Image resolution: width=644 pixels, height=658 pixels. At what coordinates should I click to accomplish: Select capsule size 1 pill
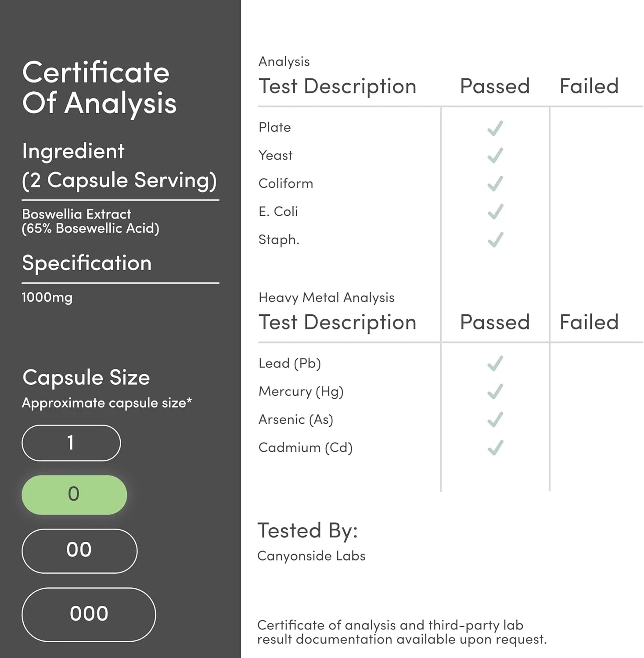click(71, 443)
